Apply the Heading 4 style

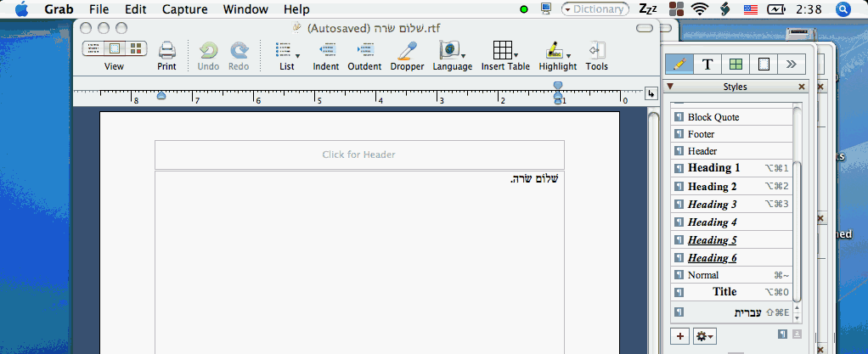point(732,222)
